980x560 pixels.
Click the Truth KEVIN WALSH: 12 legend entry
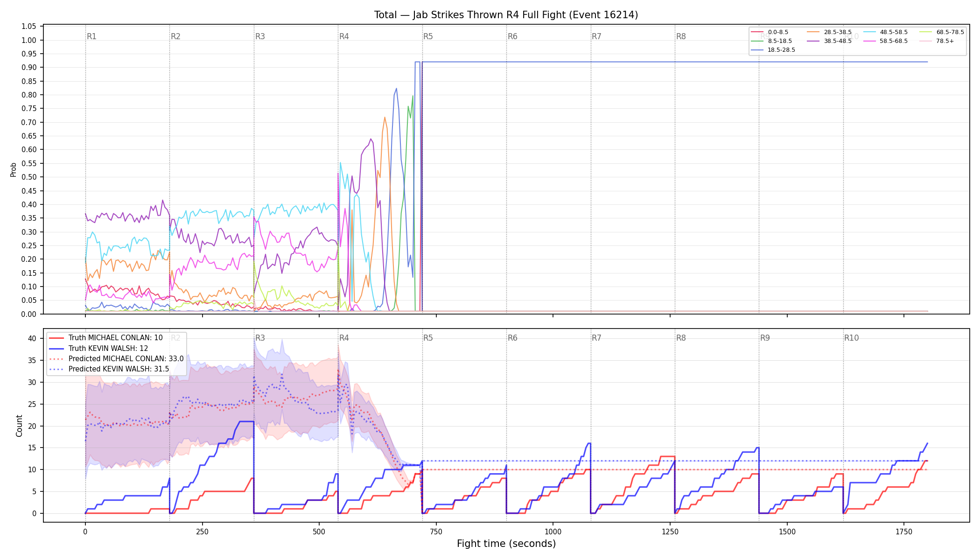pos(98,348)
